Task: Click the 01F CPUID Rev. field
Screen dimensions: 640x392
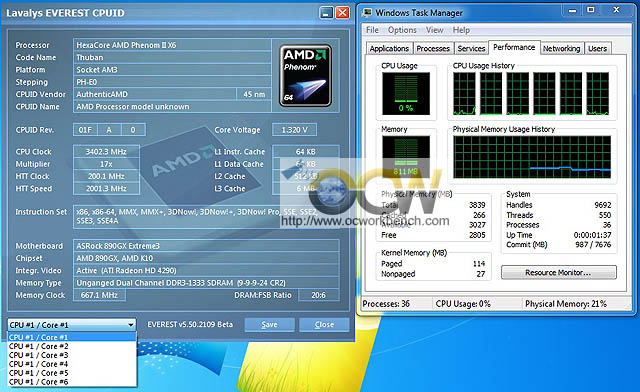Action: pos(85,130)
